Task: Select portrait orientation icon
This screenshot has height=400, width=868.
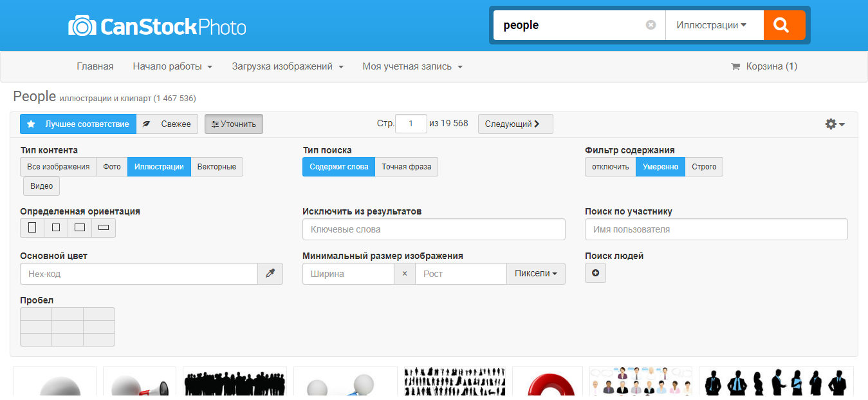Action: [x=32, y=227]
